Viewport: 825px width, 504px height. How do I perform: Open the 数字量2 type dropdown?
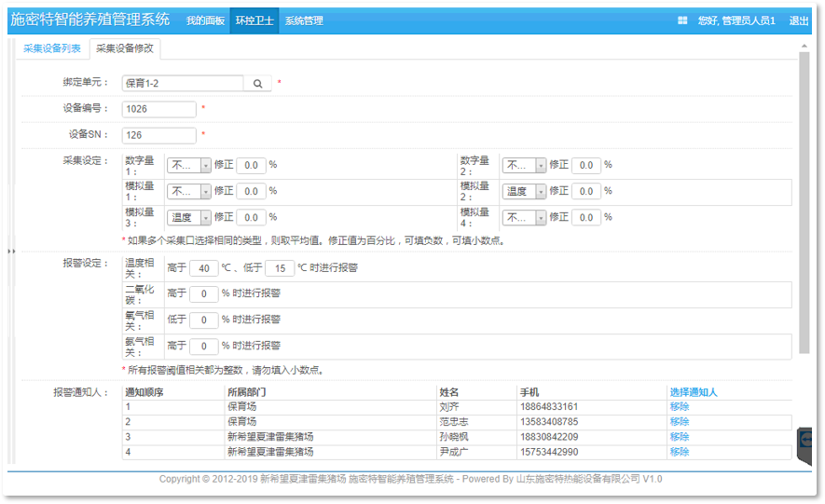point(525,165)
